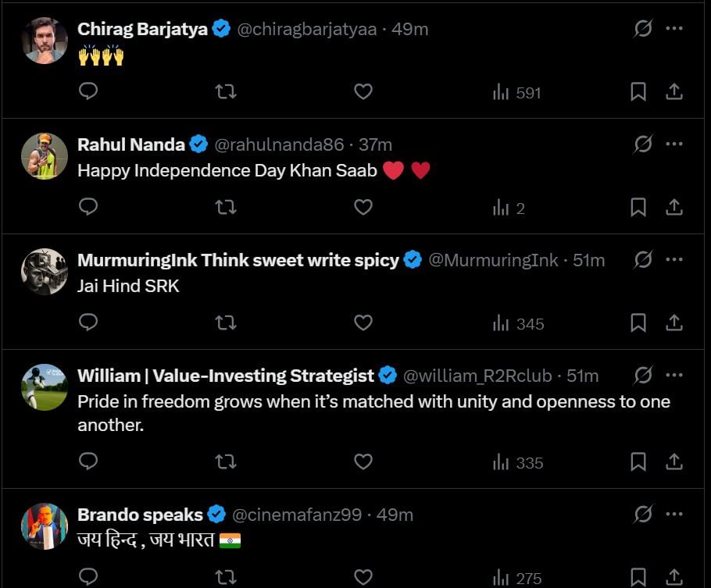Open more options on Chirag Barjatya's tweet
This screenshot has width=711, height=588.
[673, 29]
